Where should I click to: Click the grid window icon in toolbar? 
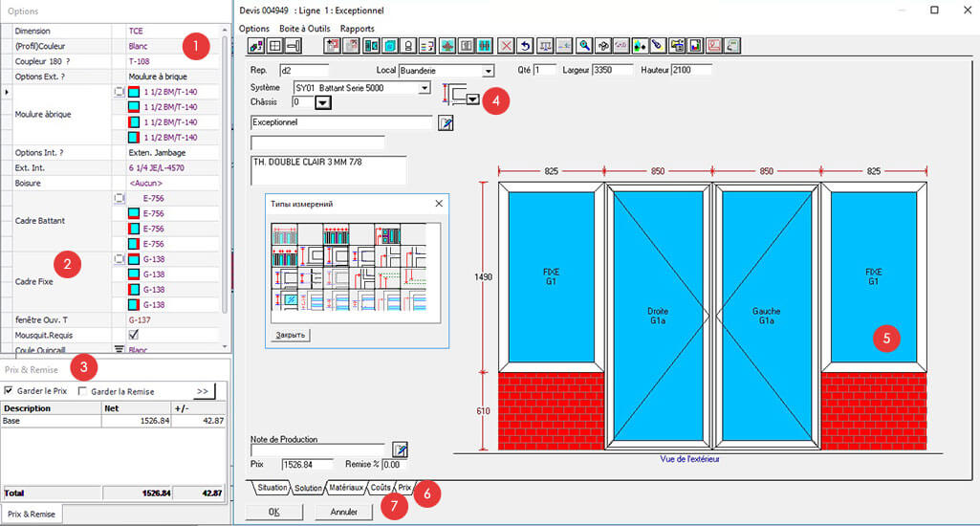275,45
